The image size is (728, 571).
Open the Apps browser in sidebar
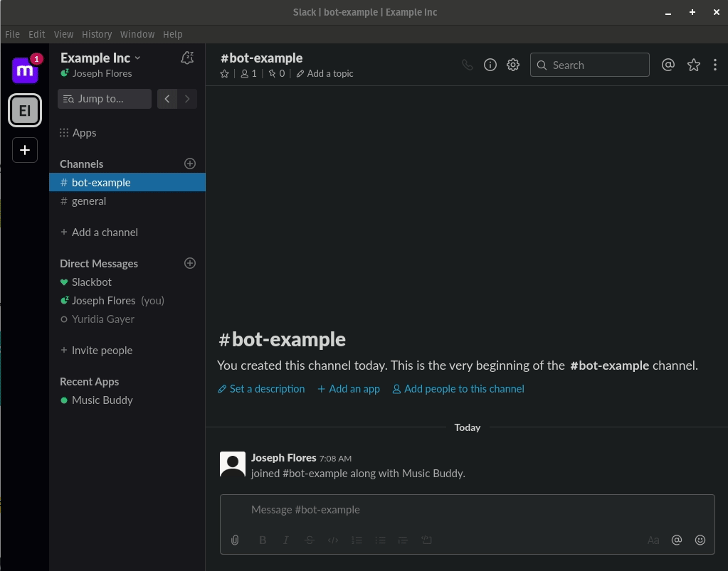tap(78, 133)
